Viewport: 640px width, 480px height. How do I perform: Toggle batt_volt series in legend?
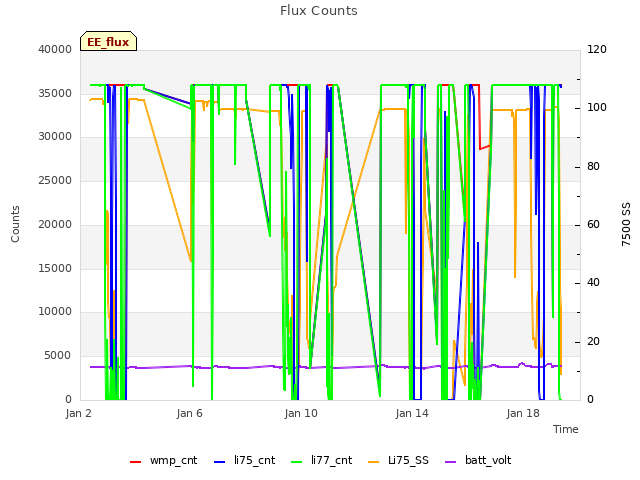tap(478, 460)
